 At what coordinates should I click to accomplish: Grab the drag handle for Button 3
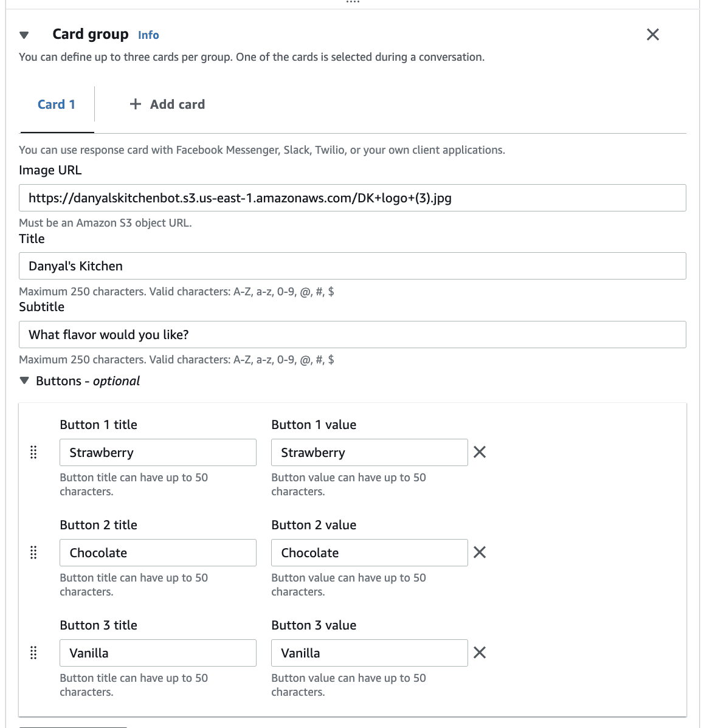[x=33, y=653]
